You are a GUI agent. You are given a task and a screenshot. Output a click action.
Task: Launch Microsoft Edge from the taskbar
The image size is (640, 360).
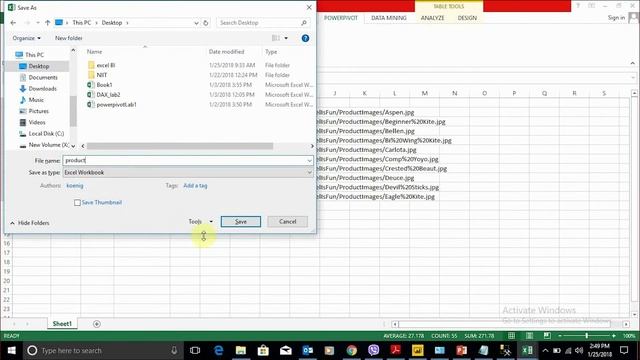tap(218, 350)
